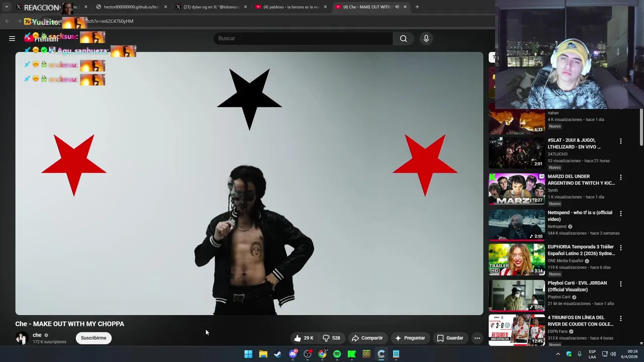Save video with Guardar button
Viewport: 644px width, 362px height.
coord(450,338)
